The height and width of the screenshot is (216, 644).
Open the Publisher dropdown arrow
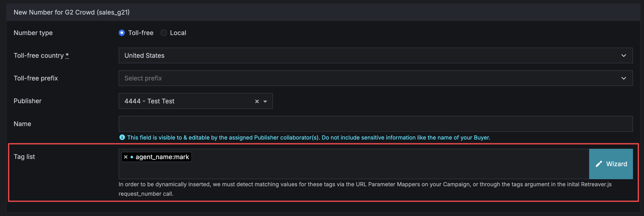[265, 101]
